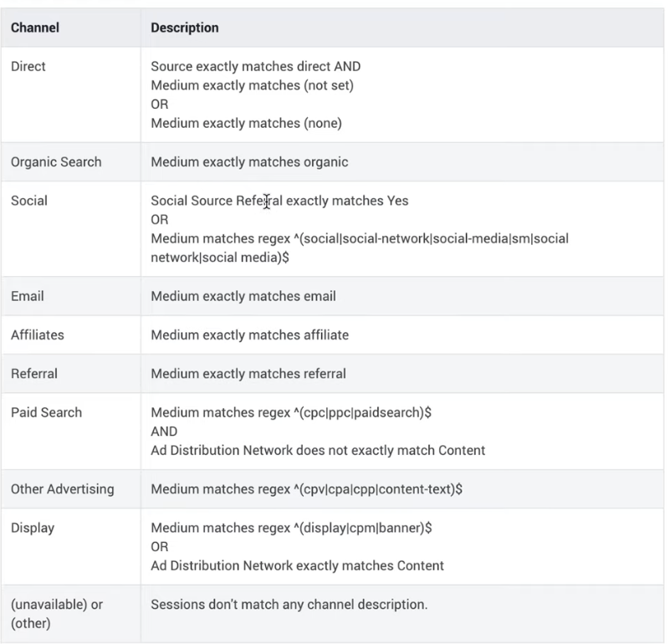Click the OR operator in Display row
Screen dimensions: 670x644
tap(160, 547)
